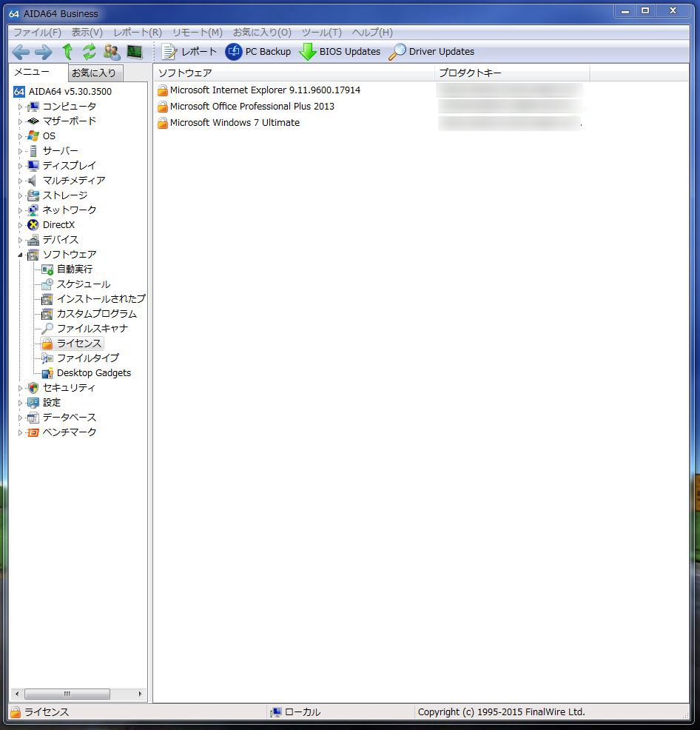Select ライセンス in the tree
Image resolution: width=700 pixels, height=730 pixels.
click(79, 344)
